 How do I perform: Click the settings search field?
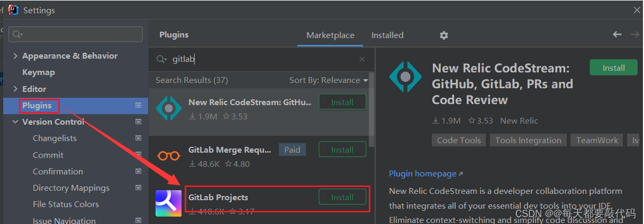(76, 34)
